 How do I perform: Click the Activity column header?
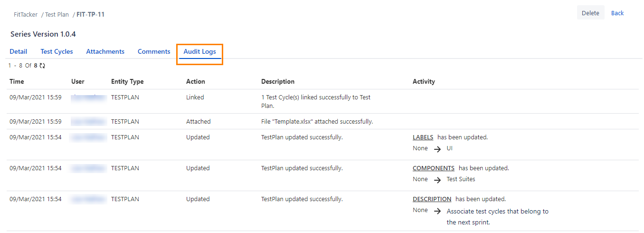click(x=424, y=81)
